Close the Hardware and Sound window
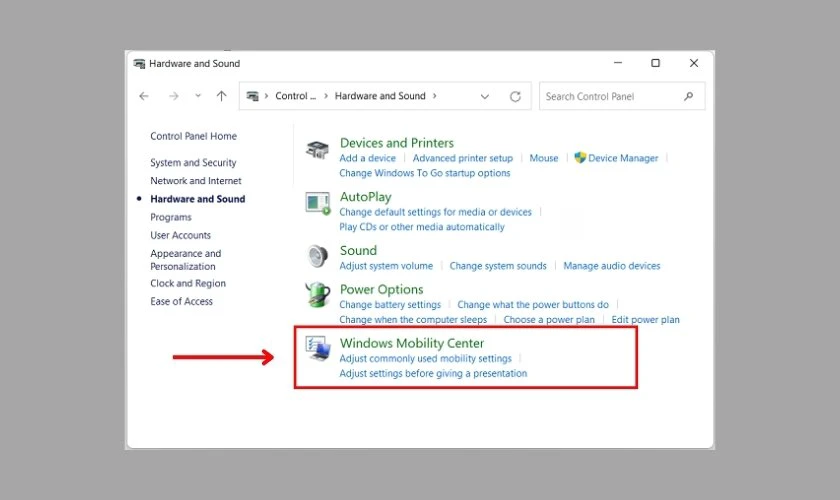 point(694,63)
